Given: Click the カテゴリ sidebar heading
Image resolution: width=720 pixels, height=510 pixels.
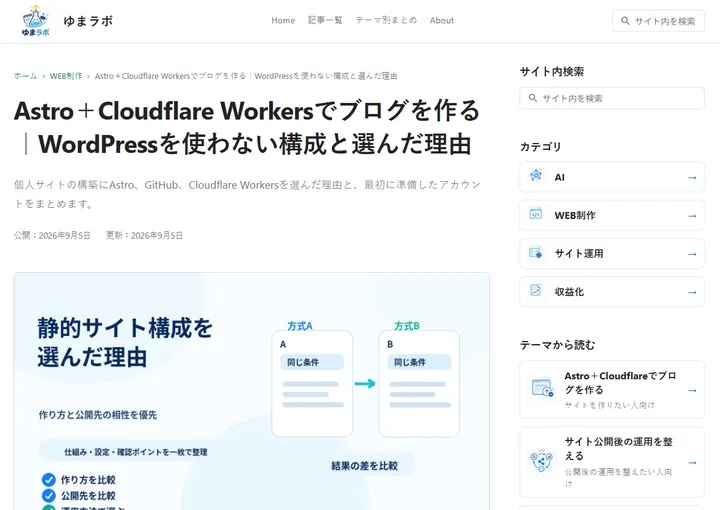Looking at the screenshot, I should point(540,146).
